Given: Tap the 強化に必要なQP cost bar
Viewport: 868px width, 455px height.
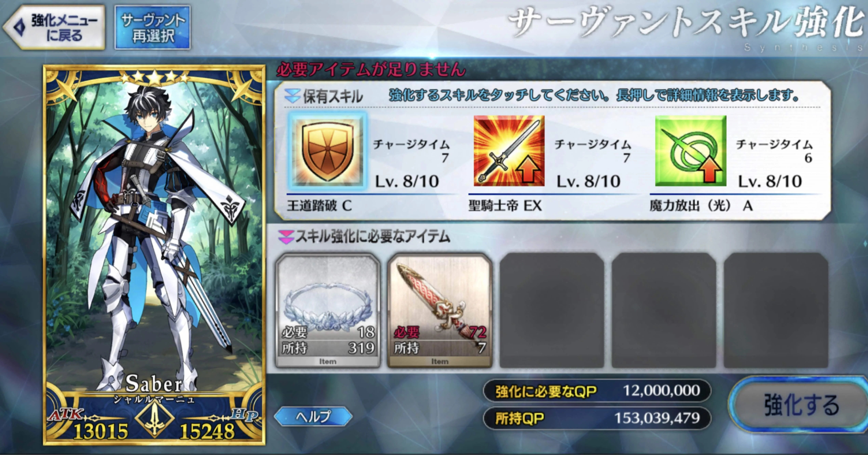Looking at the screenshot, I should [597, 391].
